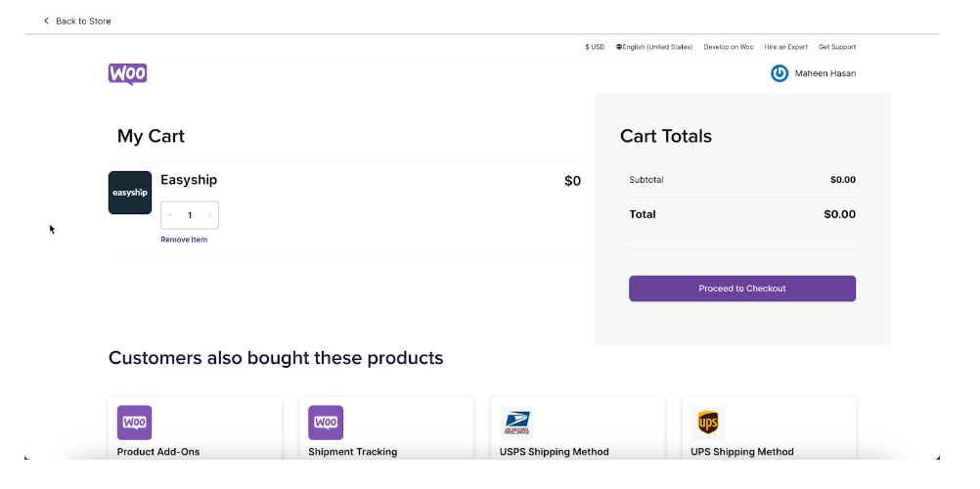Go Back to Store link
This screenshot has width=980, height=489.
(83, 21)
